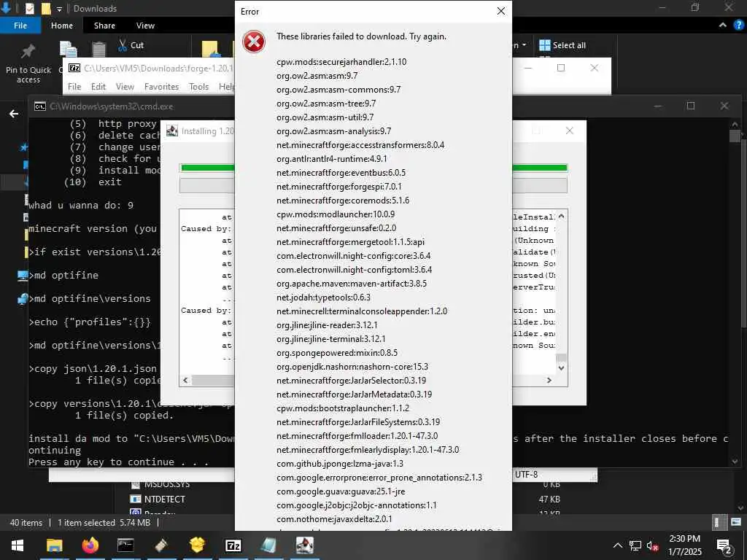Open File Explorer from the taskbar

point(54,545)
